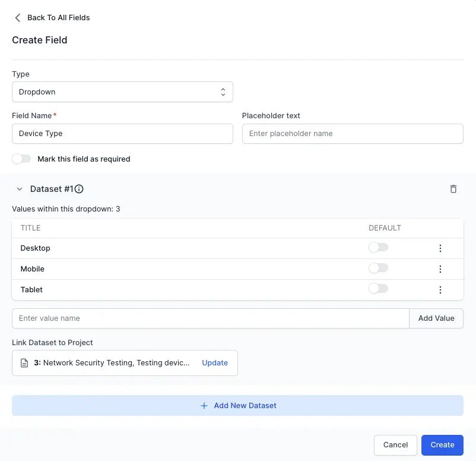Focus the Placeholder text input field
The image size is (476, 461).
tap(353, 134)
